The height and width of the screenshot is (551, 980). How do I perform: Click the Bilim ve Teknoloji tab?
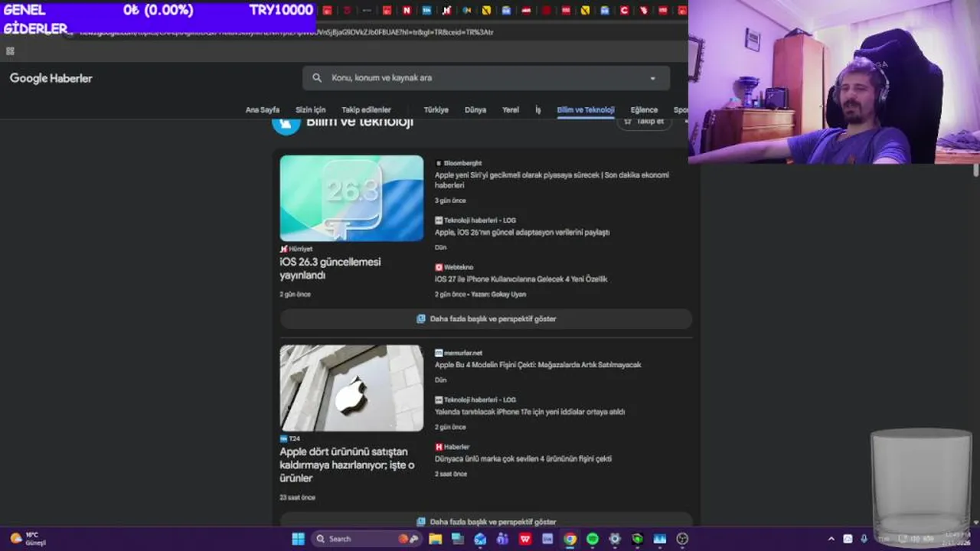[586, 109]
